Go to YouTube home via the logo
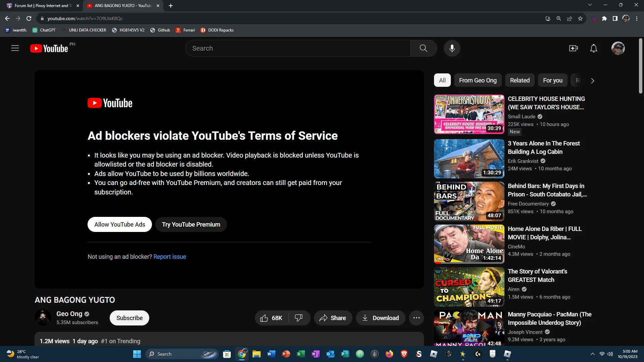Viewport: 644px width, 362px height. pos(49,49)
